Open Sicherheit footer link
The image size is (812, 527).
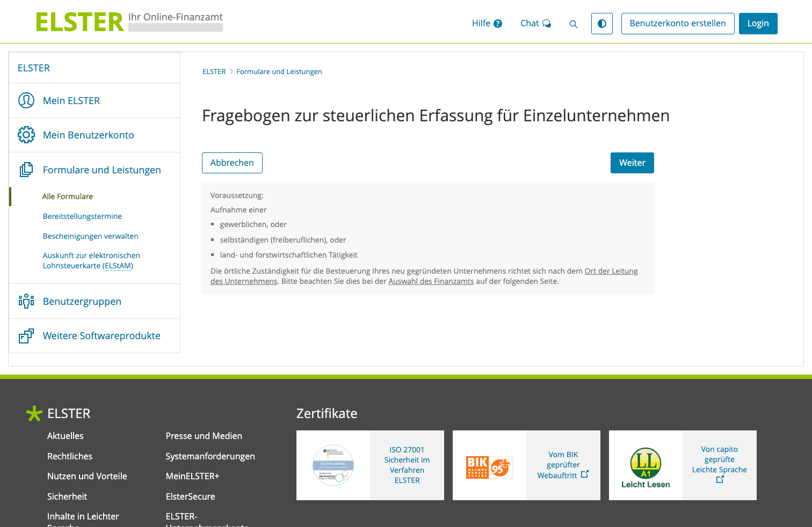click(67, 496)
